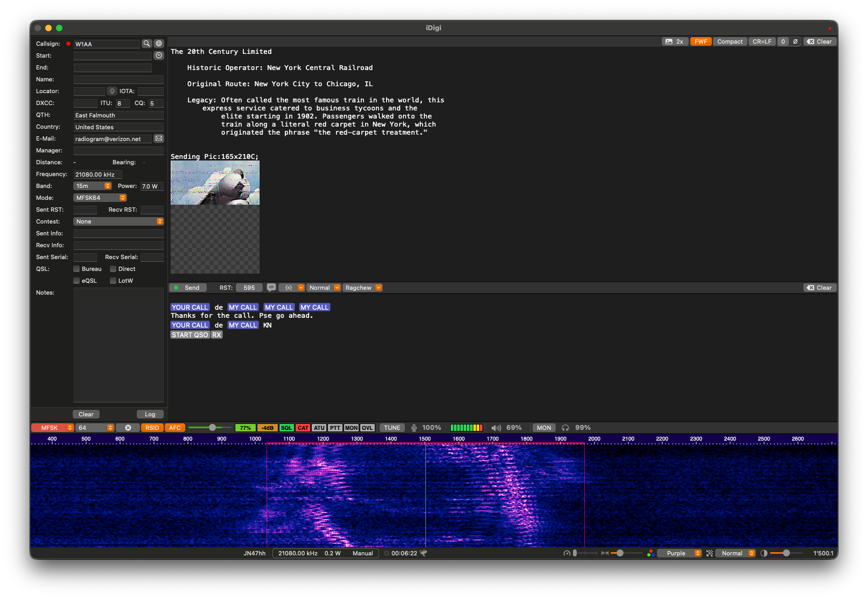Click the waterfall contrast slider
The width and height of the screenshot is (868, 599).
tap(786, 553)
